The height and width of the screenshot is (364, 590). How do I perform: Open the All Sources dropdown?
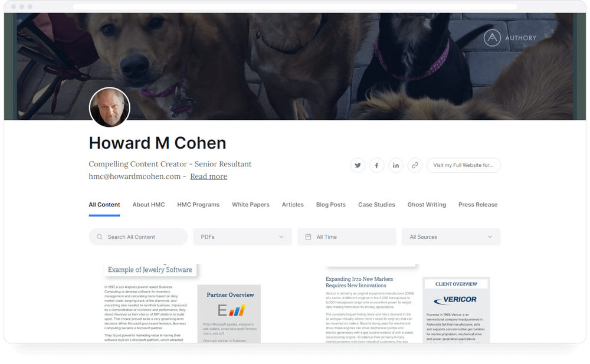click(x=450, y=237)
